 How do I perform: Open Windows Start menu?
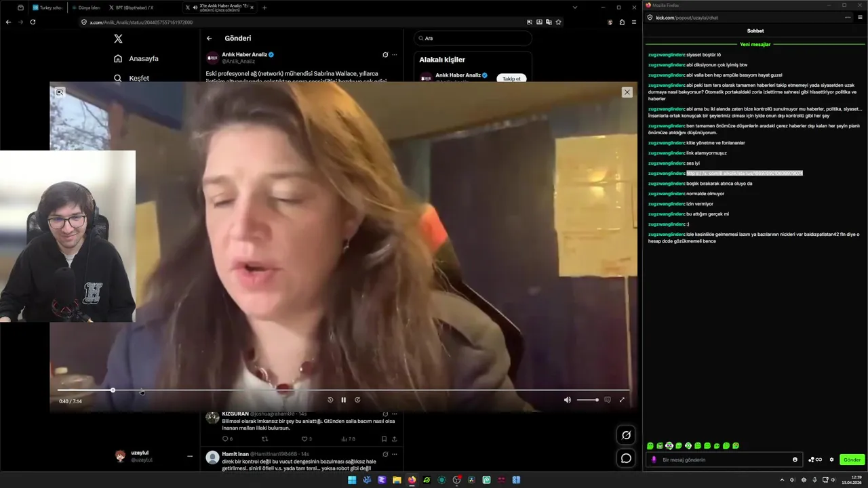pos(352,480)
